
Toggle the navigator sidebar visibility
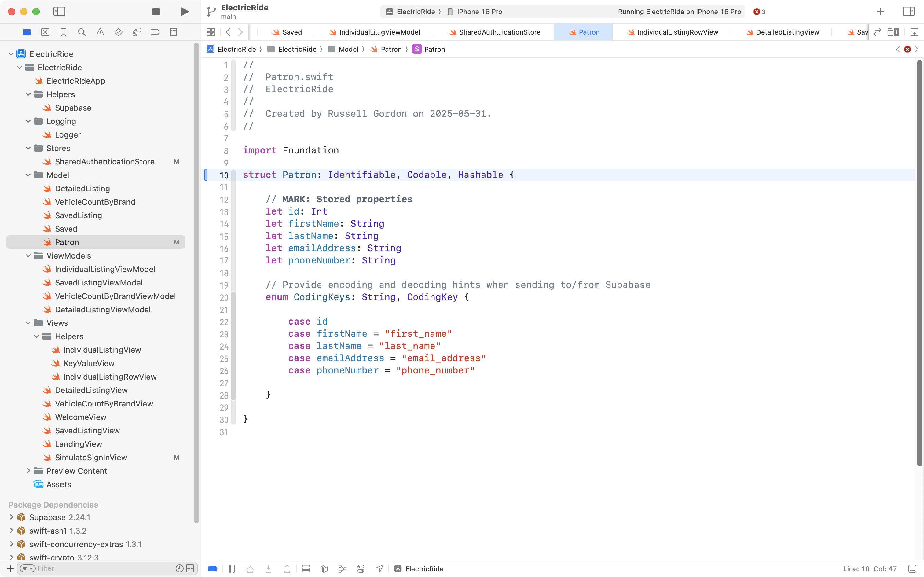pyautogui.click(x=59, y=11)
